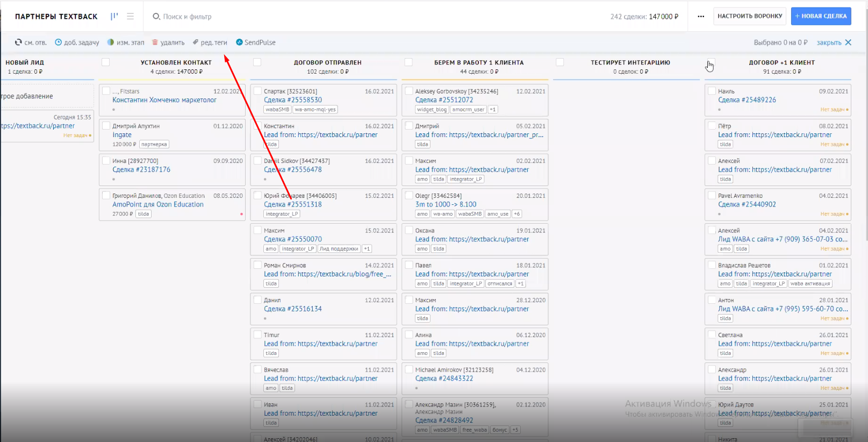This screenshot has height=442, width=868.
Task: Select all in ДОГОВОР +1 КЛИЕНТ column
Action: [x=711, y=62]
